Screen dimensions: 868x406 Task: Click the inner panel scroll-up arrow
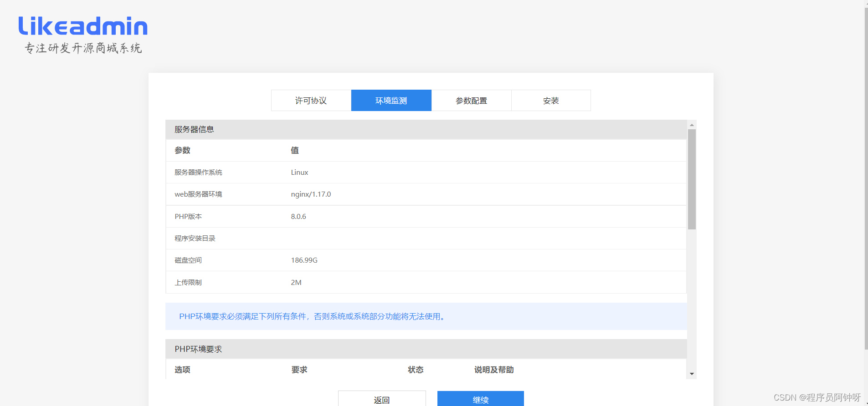click(x=692, y=125)
